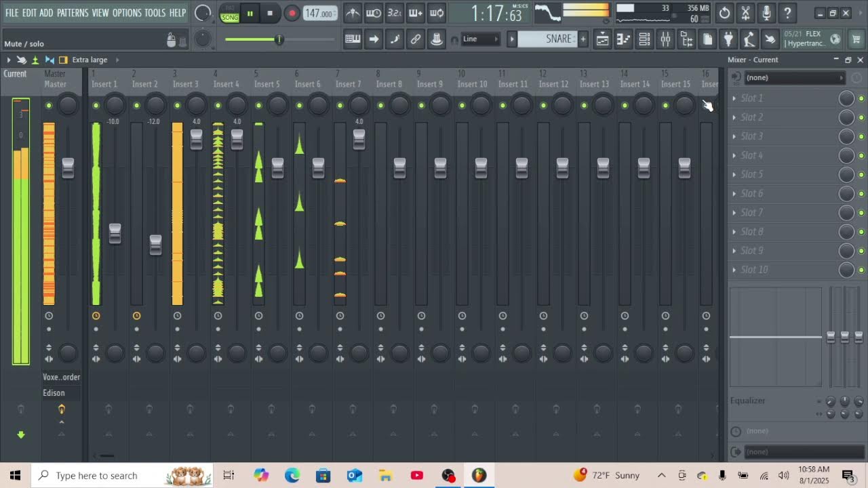The width and height of the screenshot is (868, 488).
Task: Select the Edison slot on Master track
Action: [61, 393]
